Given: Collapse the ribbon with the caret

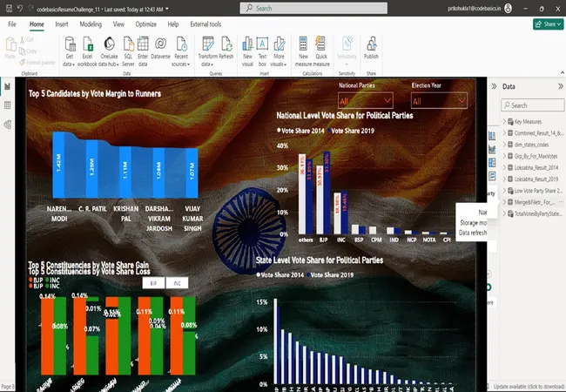Looking at the screenshot, I should 562,72.
